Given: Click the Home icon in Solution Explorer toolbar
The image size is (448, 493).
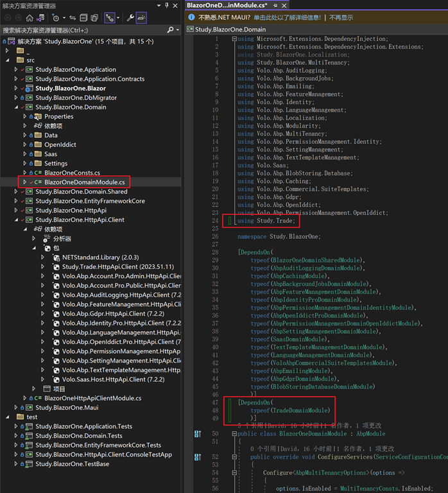Looking at the screenshot, I should tap(30, 18).
